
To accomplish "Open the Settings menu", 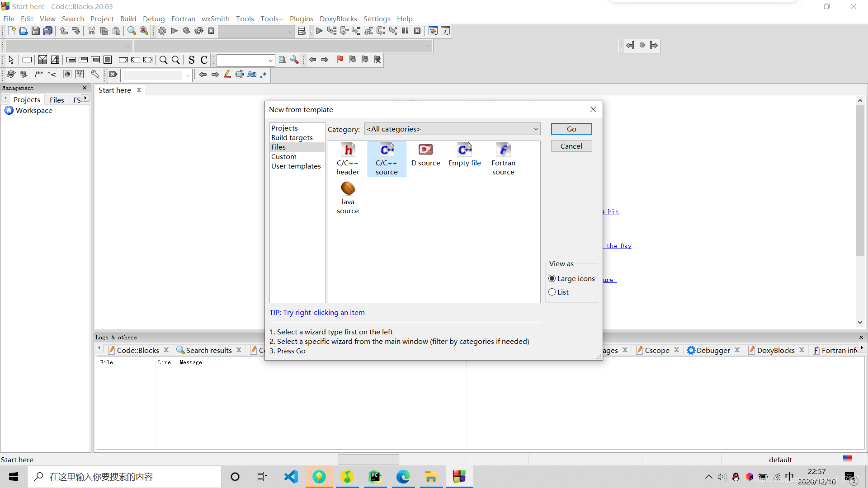I will (x=377, y=19).
